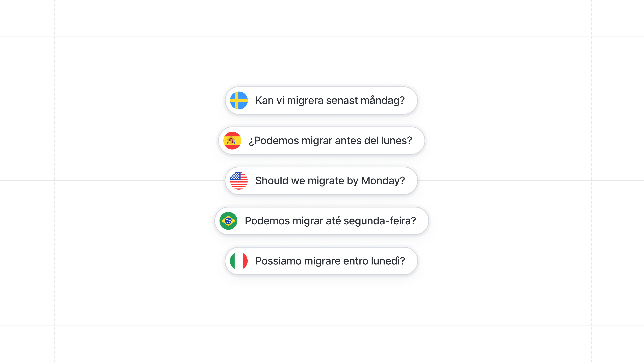The image size is (644, 362).
Task: Select the 'Kan vi migrera senast måndag?' pill
Action: pyautogui.click(x=321, y=100)
